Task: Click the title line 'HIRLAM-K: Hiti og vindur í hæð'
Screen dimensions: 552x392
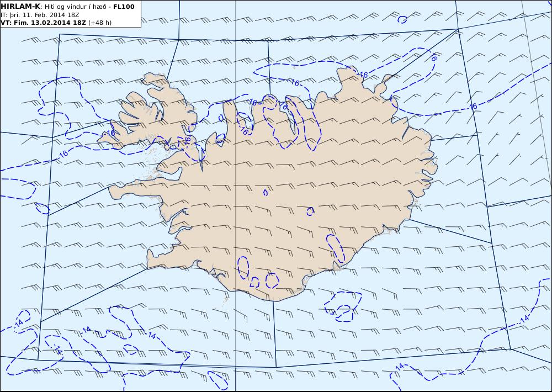Action: (x=55, y=7)
